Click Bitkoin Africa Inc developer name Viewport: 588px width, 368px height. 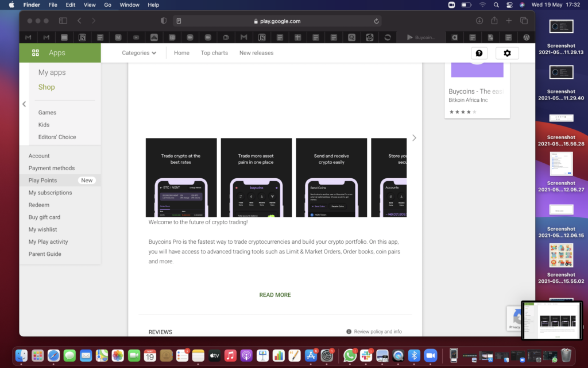tap(468, 100)
